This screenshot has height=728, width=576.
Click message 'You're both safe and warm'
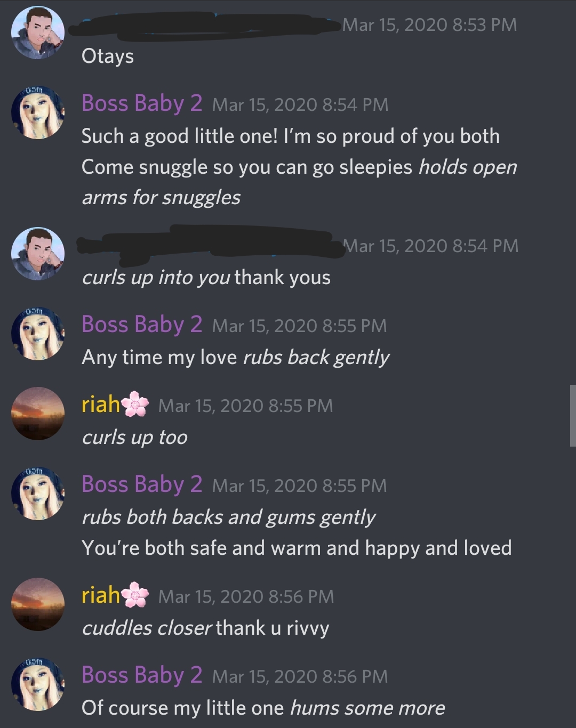[297, 548]
